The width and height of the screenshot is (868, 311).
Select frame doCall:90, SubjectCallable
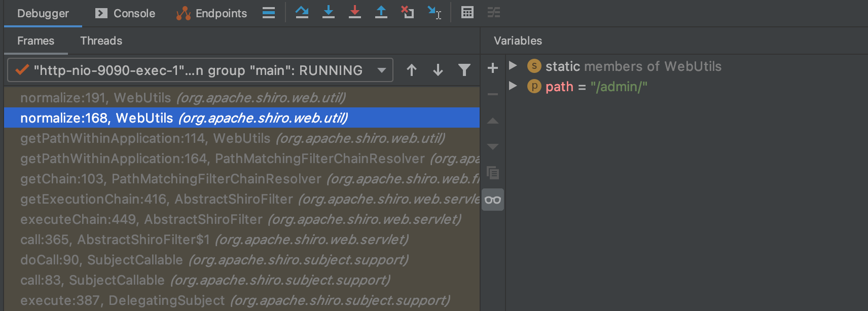[241, 259]
